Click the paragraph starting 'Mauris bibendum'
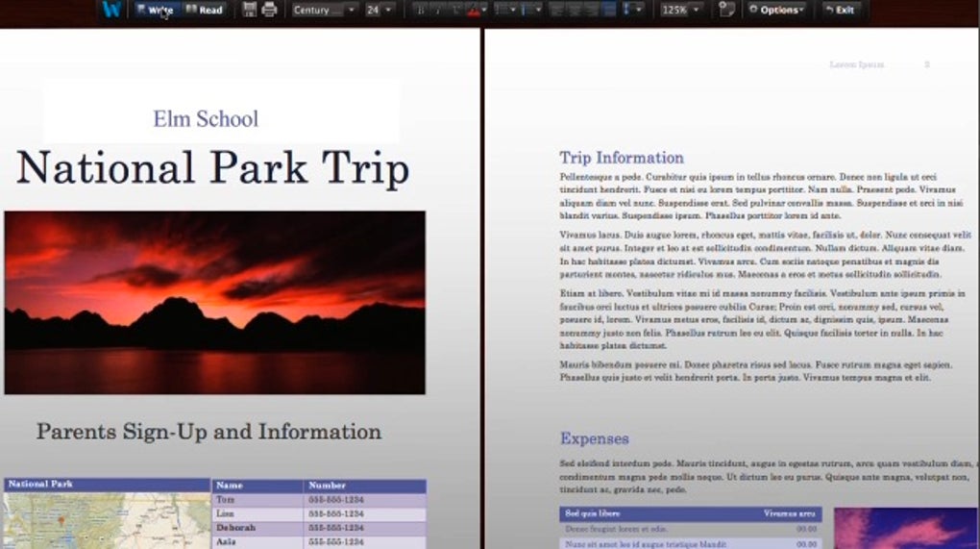Viewport: 980px width, 549px height. click(756, 371)
